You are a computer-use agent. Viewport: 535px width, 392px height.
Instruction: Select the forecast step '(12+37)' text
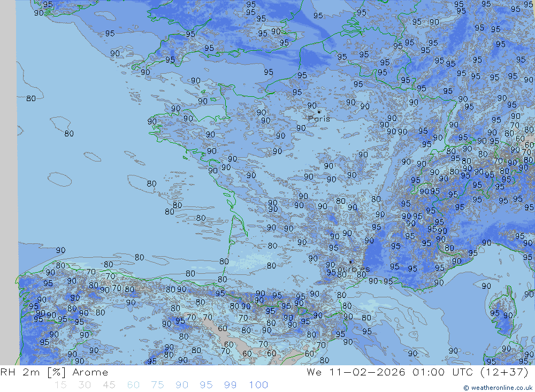click(505, 372)
